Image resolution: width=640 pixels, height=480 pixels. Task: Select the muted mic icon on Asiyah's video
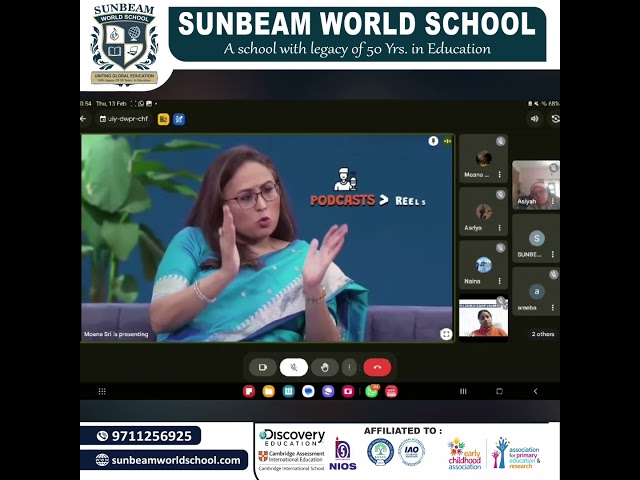553,168
